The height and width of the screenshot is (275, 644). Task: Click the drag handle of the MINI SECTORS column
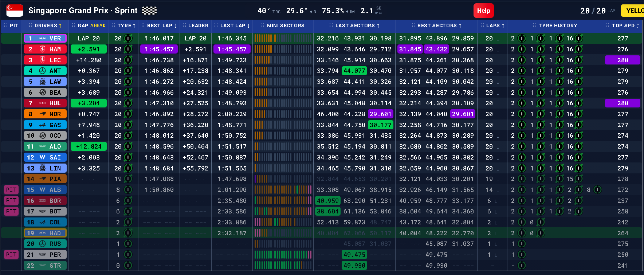(263, 25)
